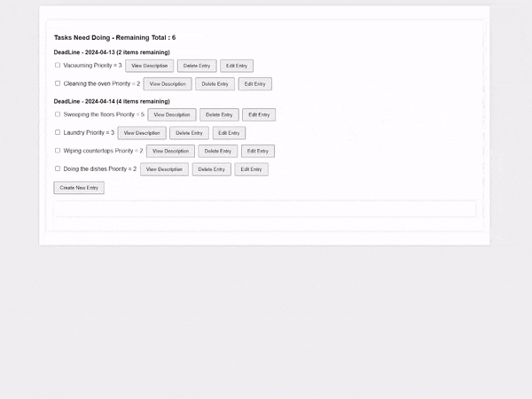Check the Doing the dishes checkbox

point(58,168)
